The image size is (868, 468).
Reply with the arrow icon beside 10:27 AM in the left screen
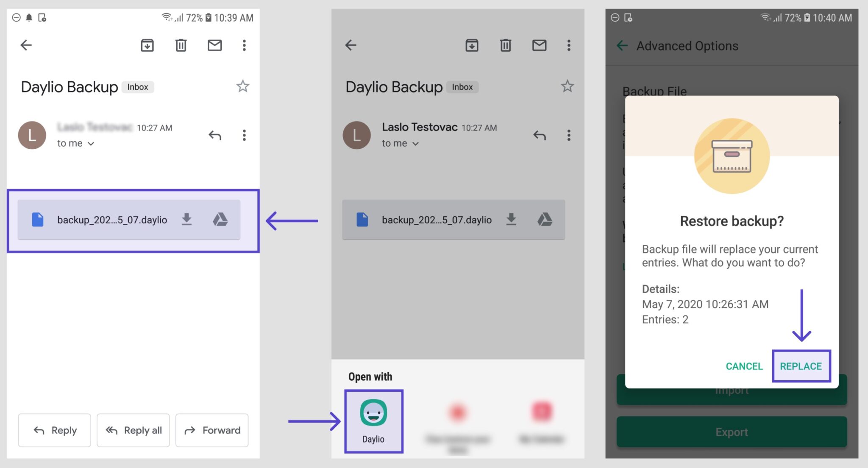215,135
